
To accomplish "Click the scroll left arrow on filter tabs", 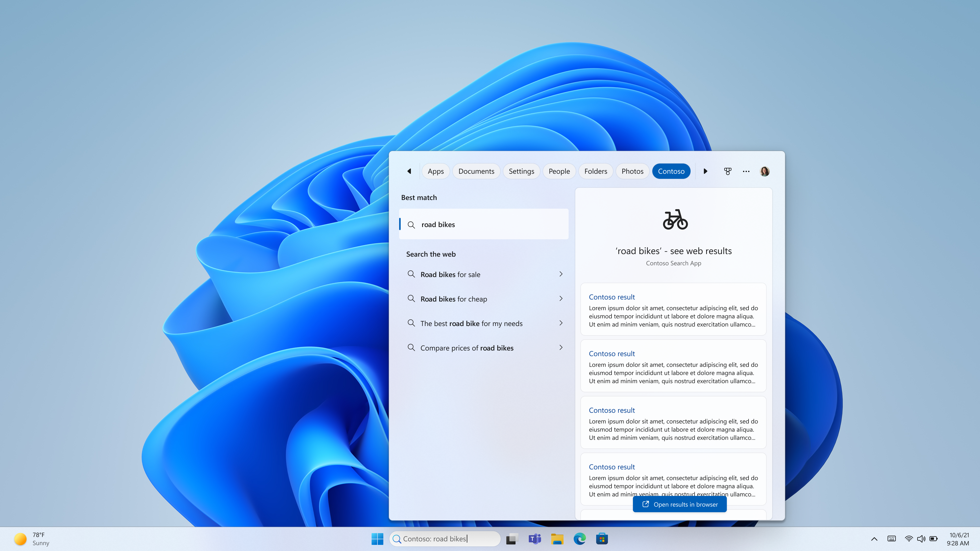I will click(x=410, y=171).
